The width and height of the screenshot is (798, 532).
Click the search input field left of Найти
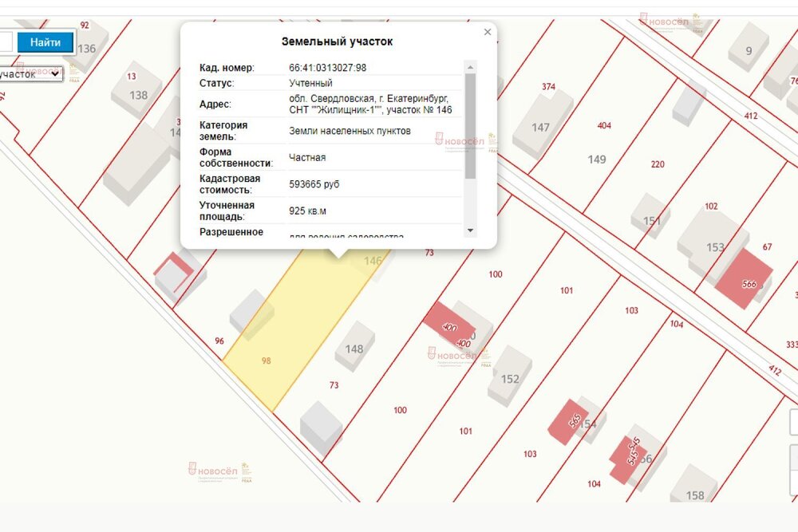(6, 42)
